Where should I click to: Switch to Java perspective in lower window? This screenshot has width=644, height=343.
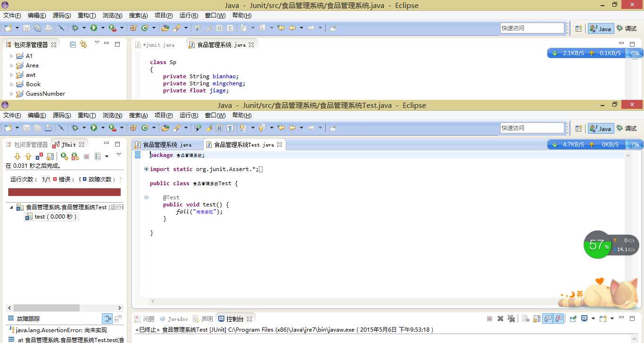tap(600, 128)
